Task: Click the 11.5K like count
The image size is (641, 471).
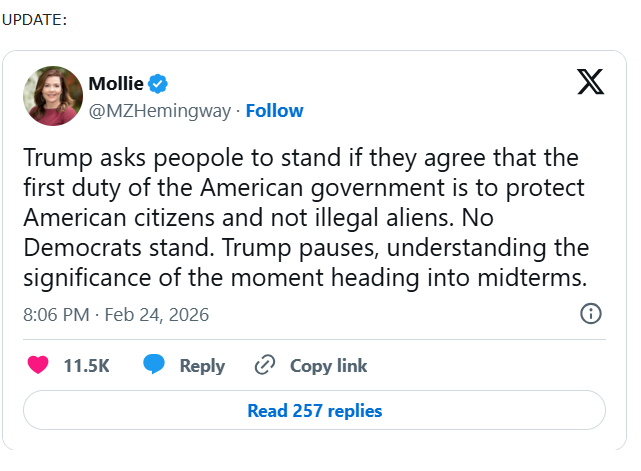Action: [x=86, y=366]
